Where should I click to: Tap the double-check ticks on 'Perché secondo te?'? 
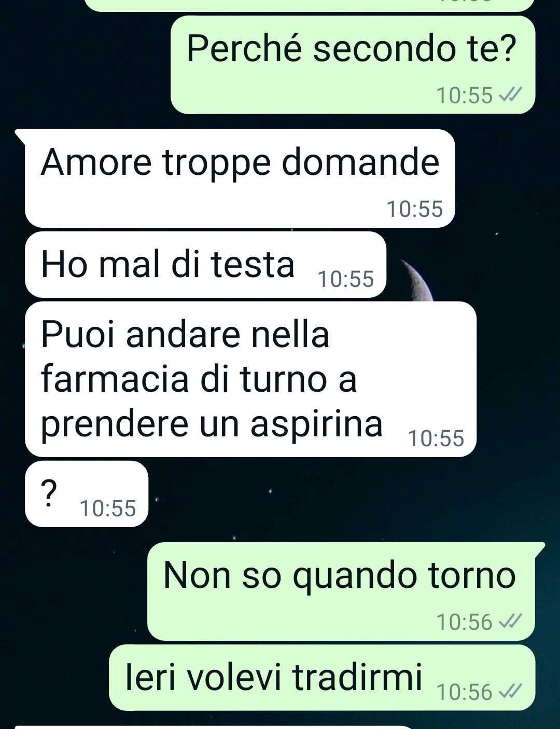(509, 95)
